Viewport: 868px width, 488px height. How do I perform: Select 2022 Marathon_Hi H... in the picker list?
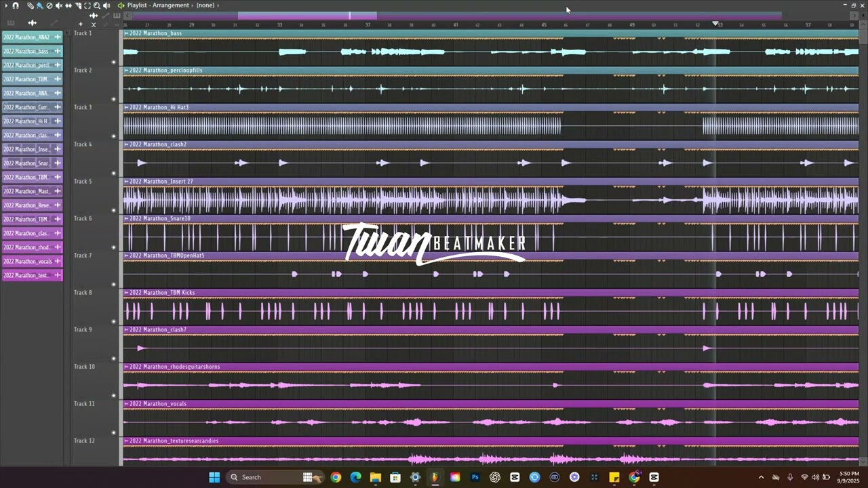(32, 121)
